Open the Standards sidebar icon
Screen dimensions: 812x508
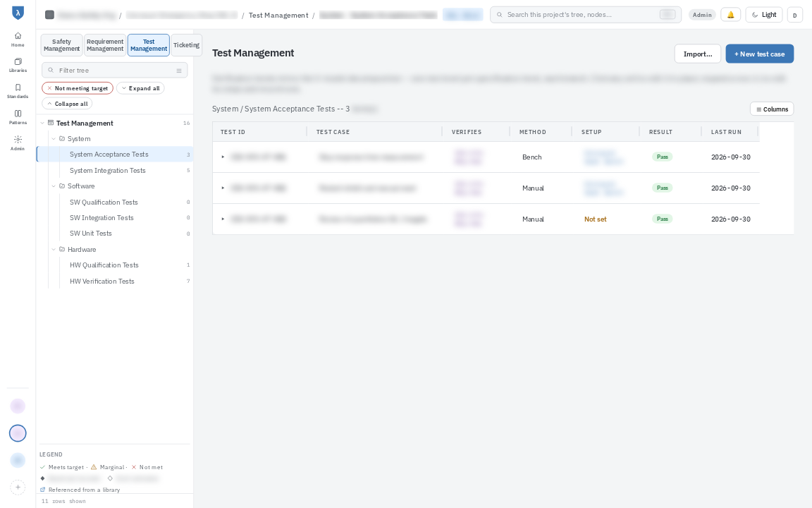click(18, 91)
